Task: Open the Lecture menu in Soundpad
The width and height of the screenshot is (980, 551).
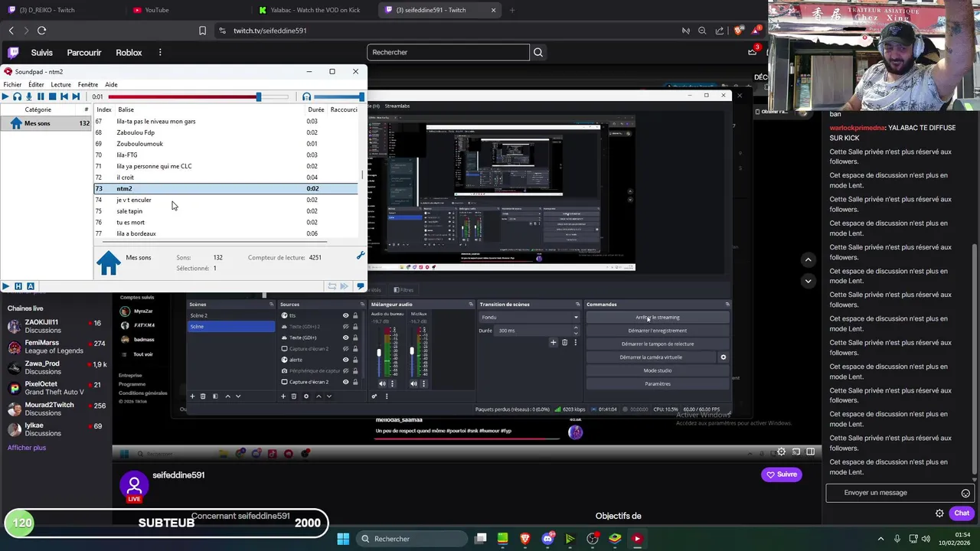Action: click(60, 84)
